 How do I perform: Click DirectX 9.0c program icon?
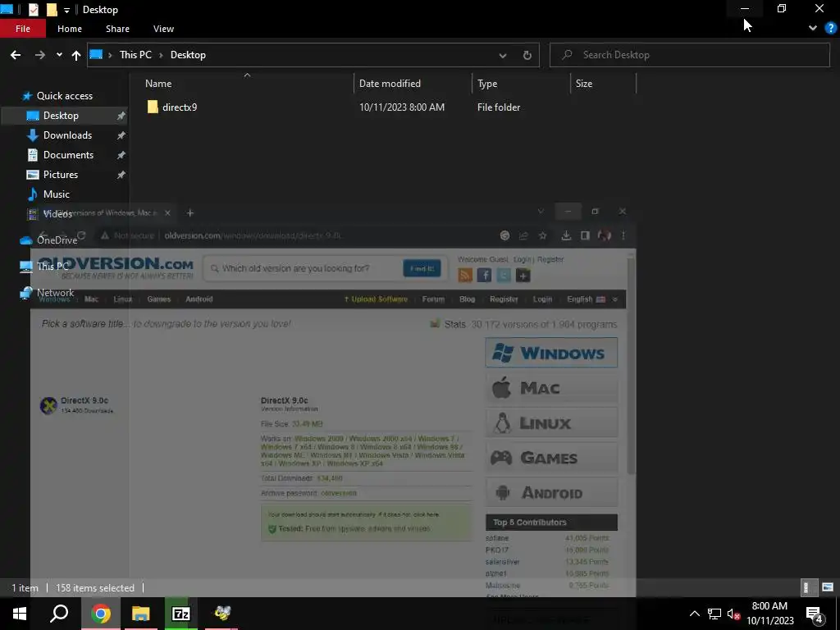[x=48, y=405]
